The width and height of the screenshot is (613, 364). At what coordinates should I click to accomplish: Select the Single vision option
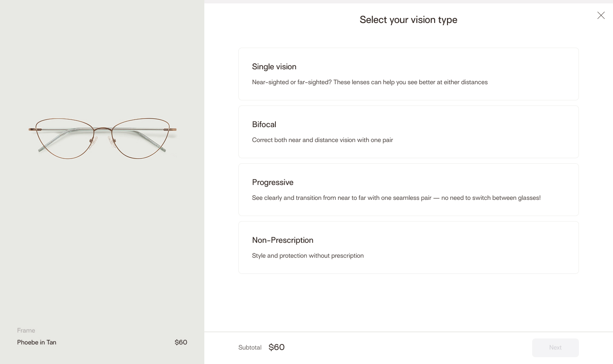(x=409, y=74)
